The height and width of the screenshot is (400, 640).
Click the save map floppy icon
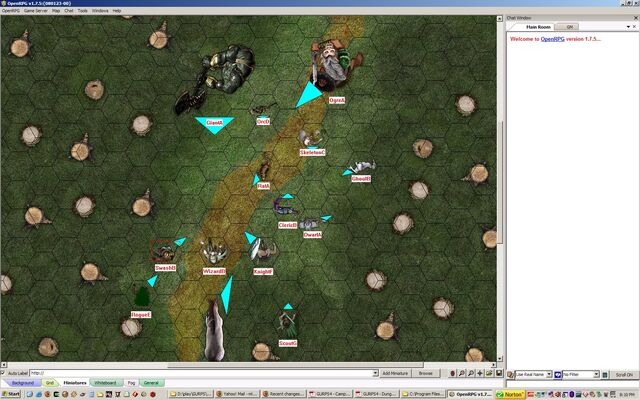[498, 373]
